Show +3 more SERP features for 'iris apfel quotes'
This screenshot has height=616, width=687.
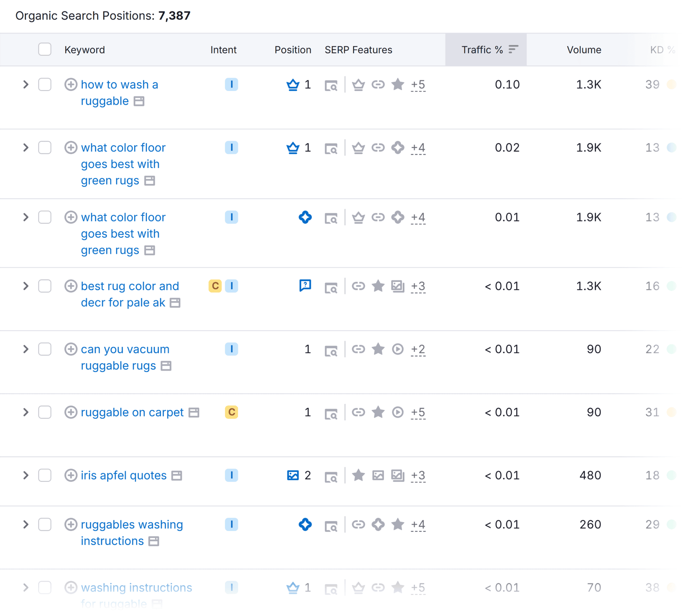tap(418, 476)
